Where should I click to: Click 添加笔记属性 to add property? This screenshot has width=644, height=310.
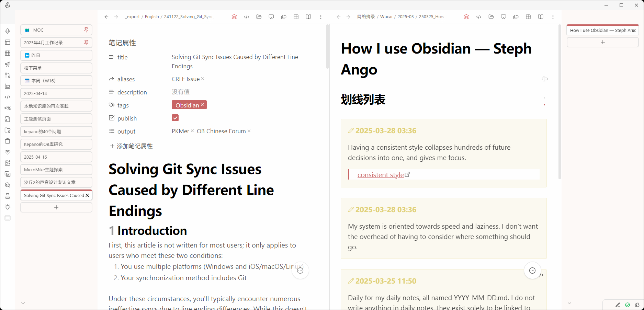[x=131, y=146]
